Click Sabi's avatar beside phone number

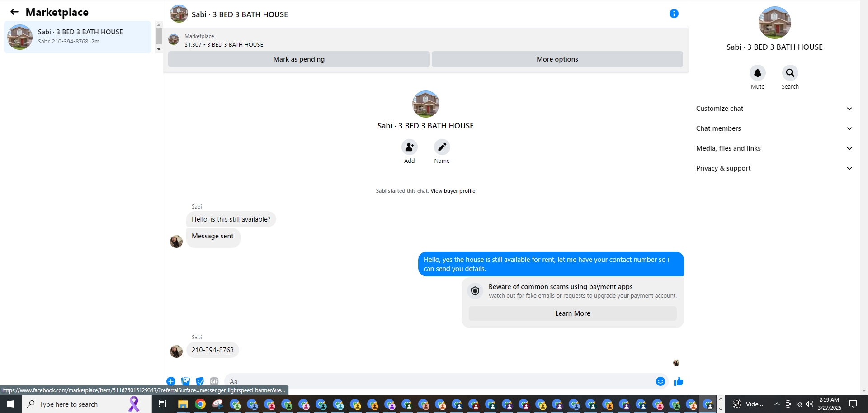[x=176, y=351]
